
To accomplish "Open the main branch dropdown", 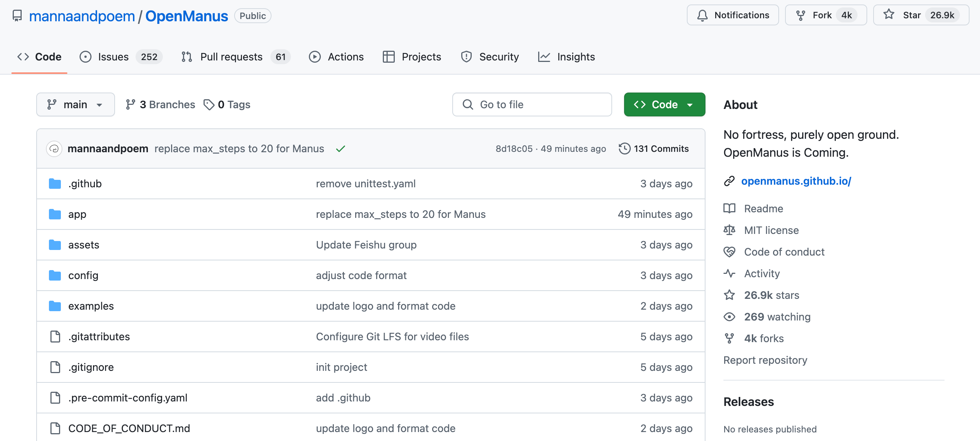I will pos(75,104).
